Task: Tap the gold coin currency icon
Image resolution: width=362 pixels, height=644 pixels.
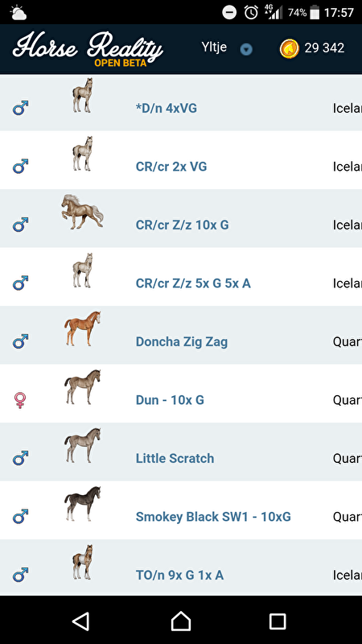Action: [x=290, y=49]
